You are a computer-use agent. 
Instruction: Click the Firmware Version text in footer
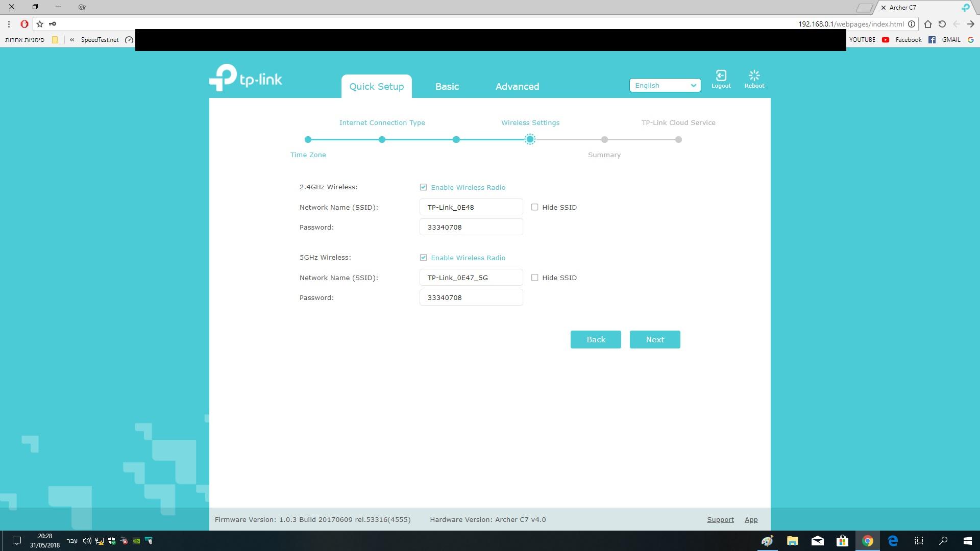(x=312, y=519)
